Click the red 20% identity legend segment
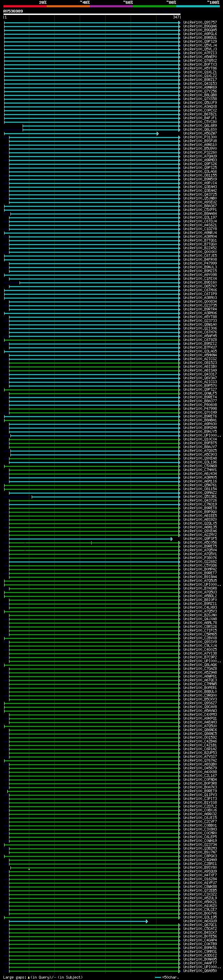Screen dimensions: 223x980 (25, 6)
